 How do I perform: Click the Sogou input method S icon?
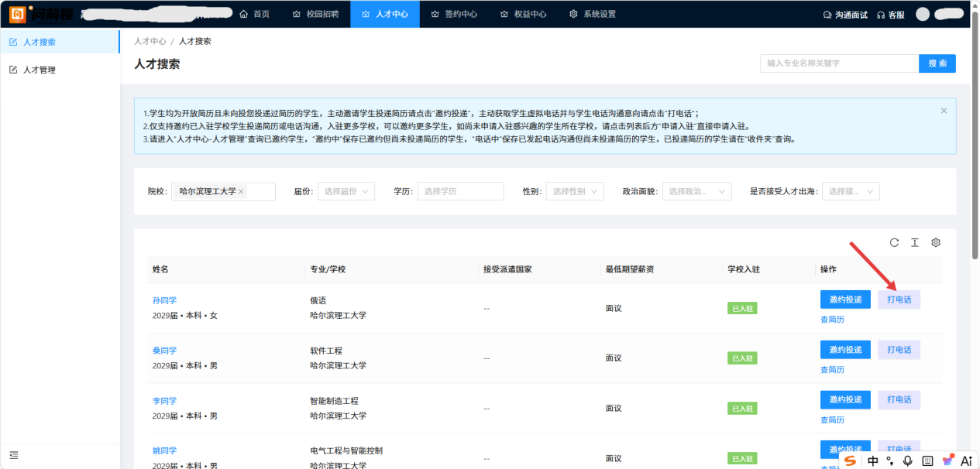[851, 460]
